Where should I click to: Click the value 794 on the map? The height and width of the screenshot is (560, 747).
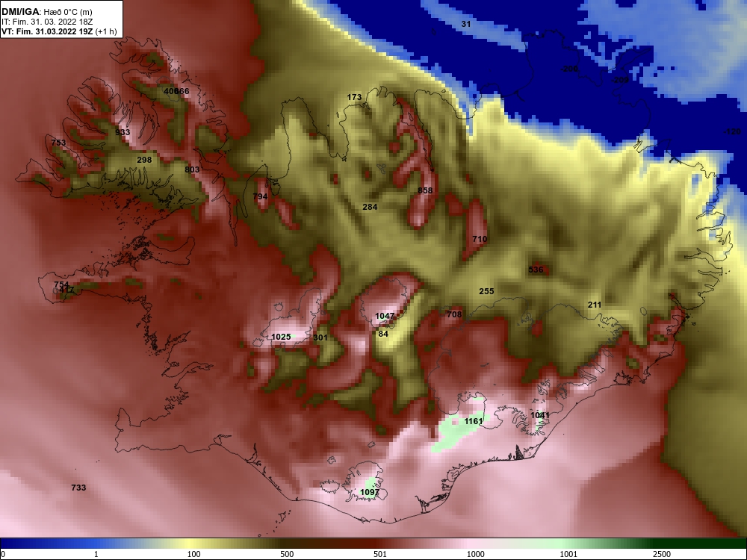260,196
